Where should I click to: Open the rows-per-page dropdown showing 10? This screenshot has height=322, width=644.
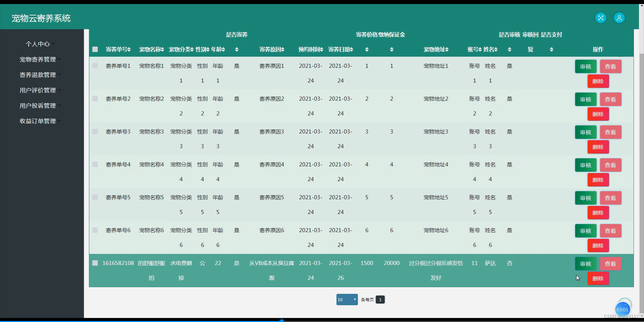pyautogui.click(x=347, y=300)
